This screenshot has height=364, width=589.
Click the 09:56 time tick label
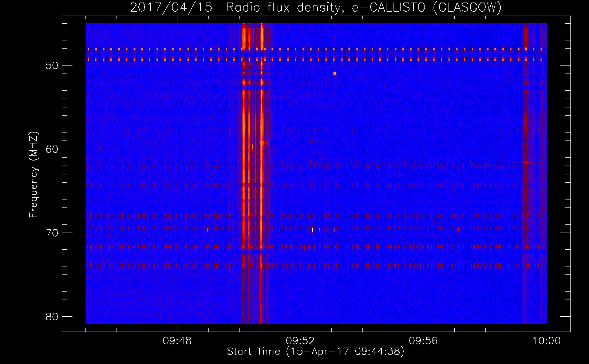pos(423,341)
